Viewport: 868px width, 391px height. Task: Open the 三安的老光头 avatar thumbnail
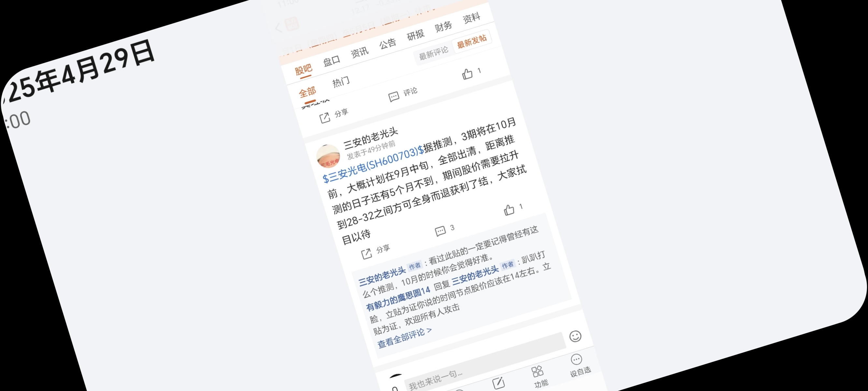pyautogui.click(x=328, y=156)
